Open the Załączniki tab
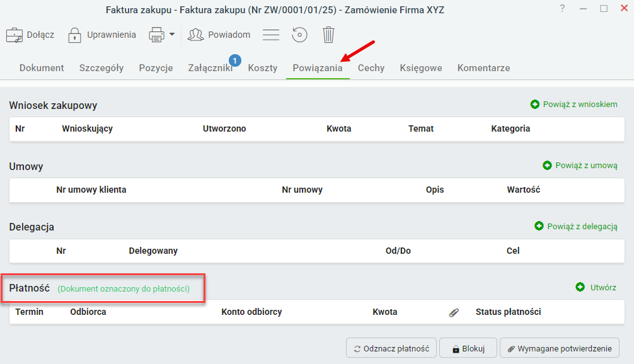The width and height of the screenshot is (634, 364). (210, 68)
